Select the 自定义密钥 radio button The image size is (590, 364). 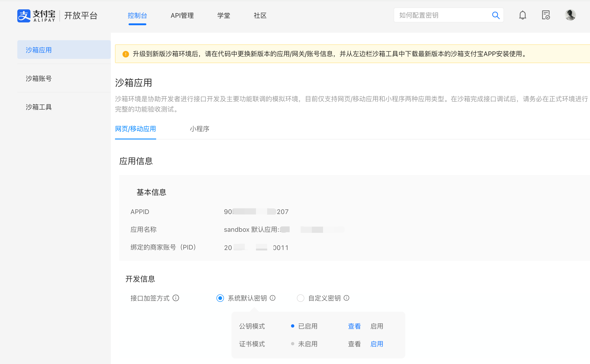click(300, 298)
